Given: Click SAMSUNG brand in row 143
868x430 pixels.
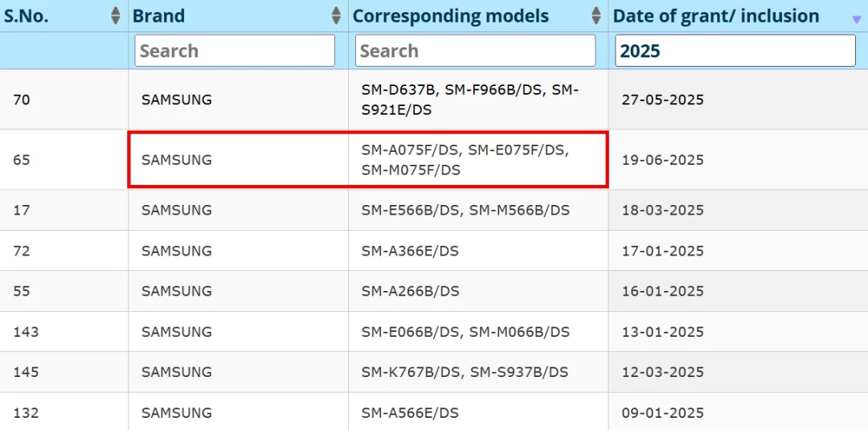Looking at the screenshot, I should [177, 332].
